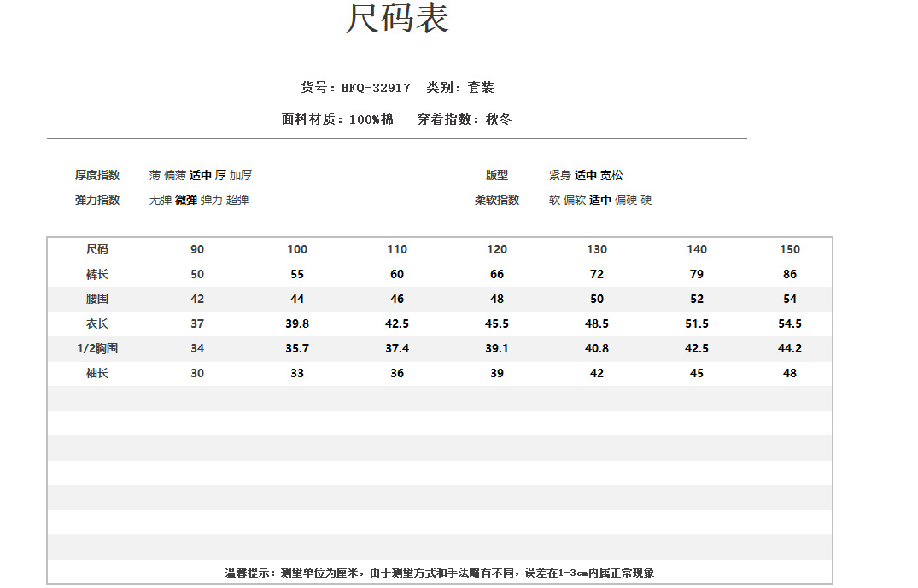This screenshot has width=918, height=588.
Task: Select the item number HFQ-32917
Action: (376, 88)
